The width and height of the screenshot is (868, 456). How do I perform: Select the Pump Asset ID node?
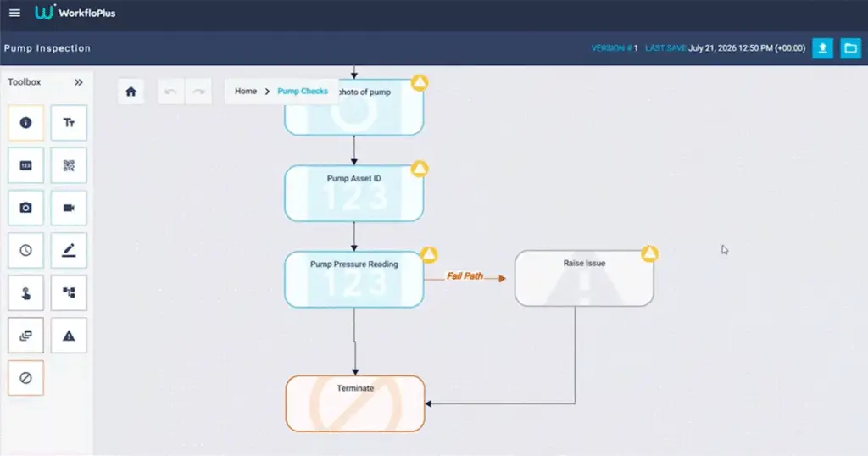[x=353, y=193]
